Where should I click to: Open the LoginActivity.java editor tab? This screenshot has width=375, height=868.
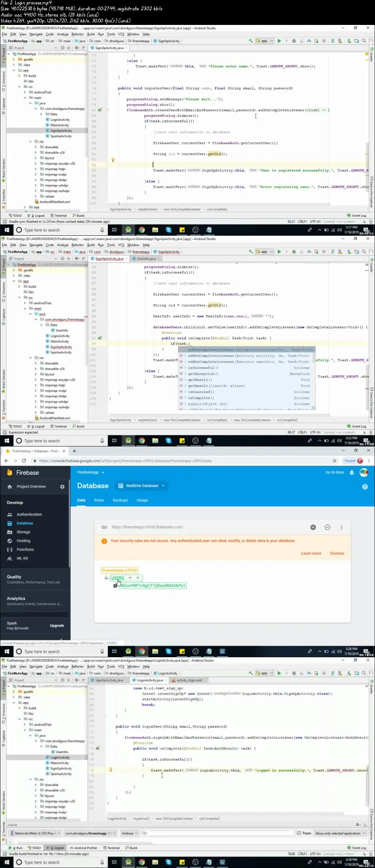click(x=150, y=680)
